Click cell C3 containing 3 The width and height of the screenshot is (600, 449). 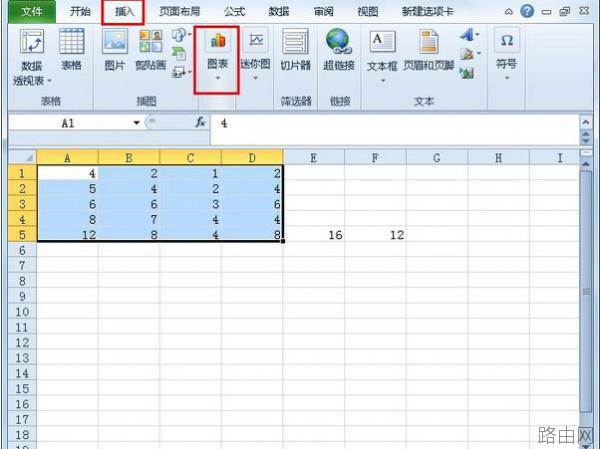pos(191,204)
